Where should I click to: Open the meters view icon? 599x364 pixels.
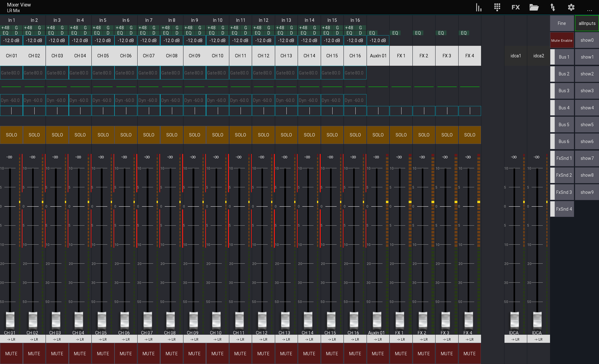(x=479, y=7)
